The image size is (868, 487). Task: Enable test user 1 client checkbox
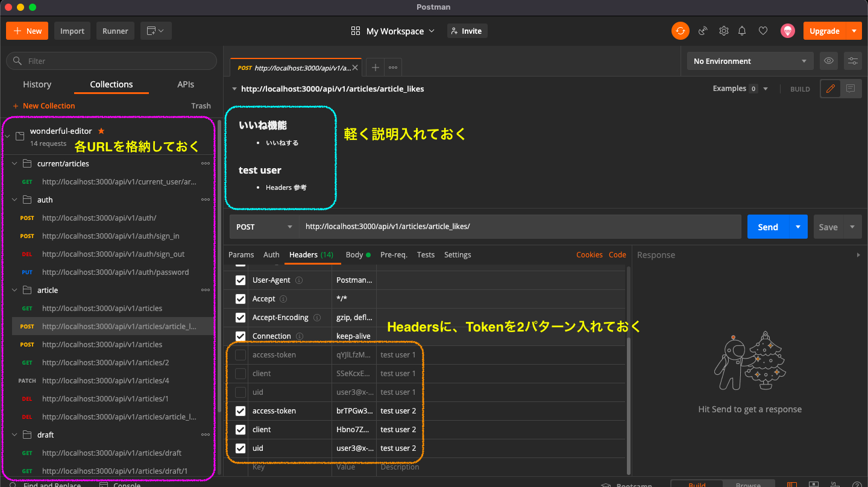pos(241,374)
